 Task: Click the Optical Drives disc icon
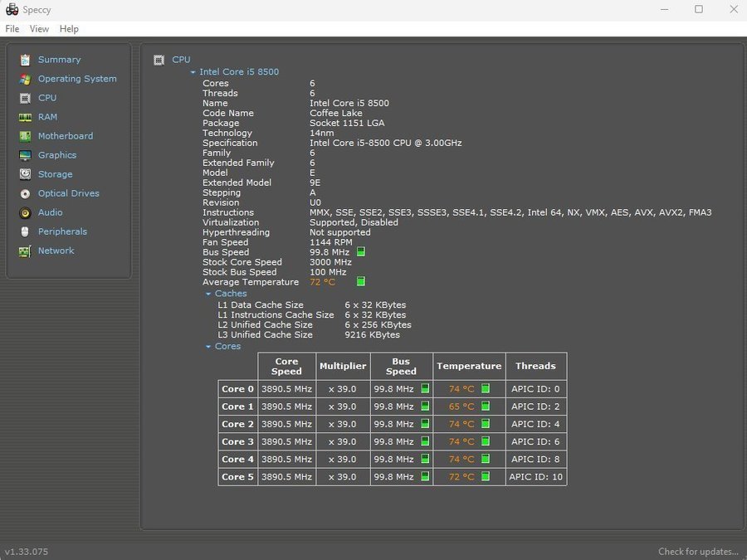coord(25,193)
